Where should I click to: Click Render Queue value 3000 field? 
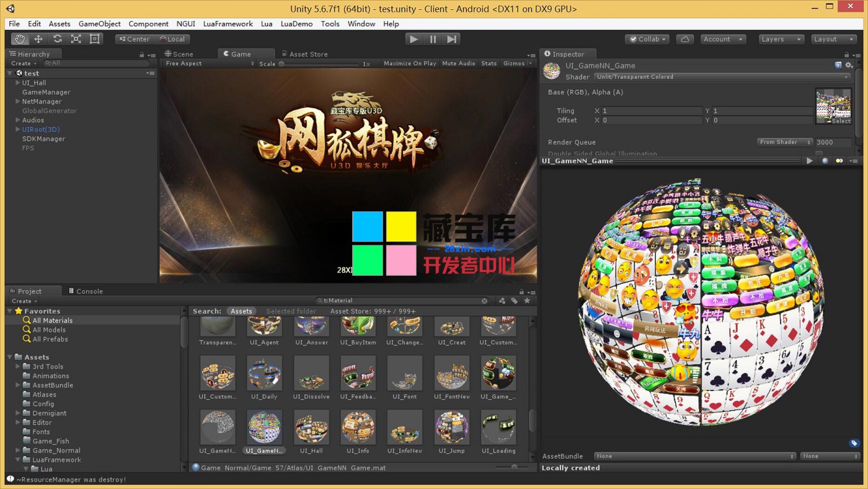[833, 142]
